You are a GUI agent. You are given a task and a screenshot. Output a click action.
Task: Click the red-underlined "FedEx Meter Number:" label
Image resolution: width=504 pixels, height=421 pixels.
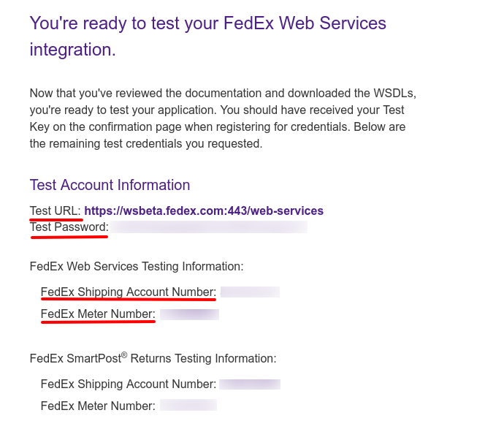pos(98,314)
